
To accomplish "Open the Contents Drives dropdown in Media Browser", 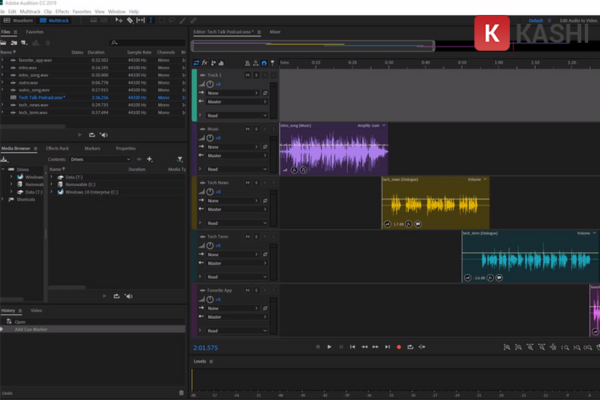I will pos(100,159).
